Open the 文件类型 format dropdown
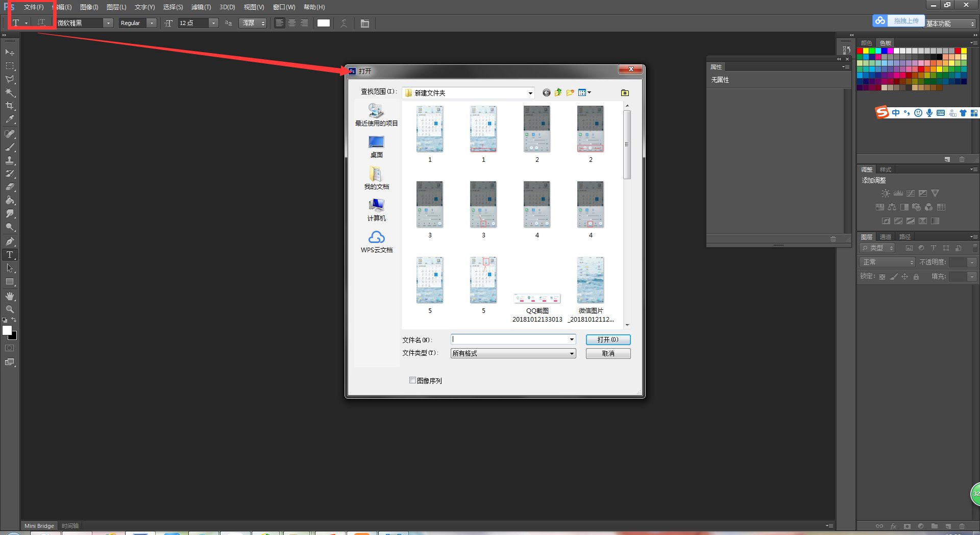Image resolution: width=980 pixels, height=535 pixels. (x=571, y=353)
